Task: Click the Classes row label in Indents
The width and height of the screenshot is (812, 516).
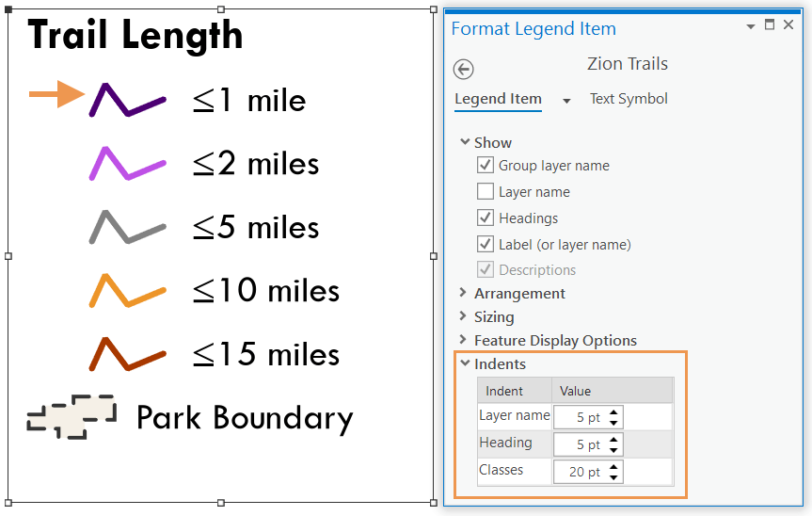Action: coord(502,470)
